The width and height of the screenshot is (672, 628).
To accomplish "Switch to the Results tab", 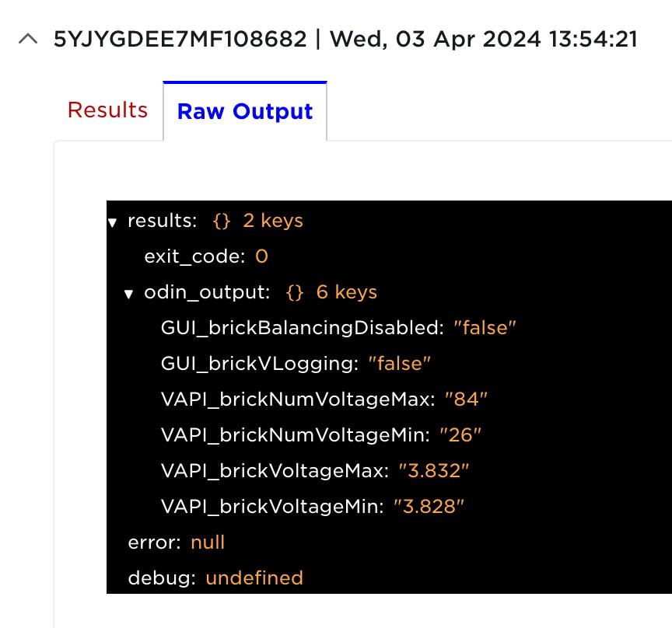I will point(107,110).
